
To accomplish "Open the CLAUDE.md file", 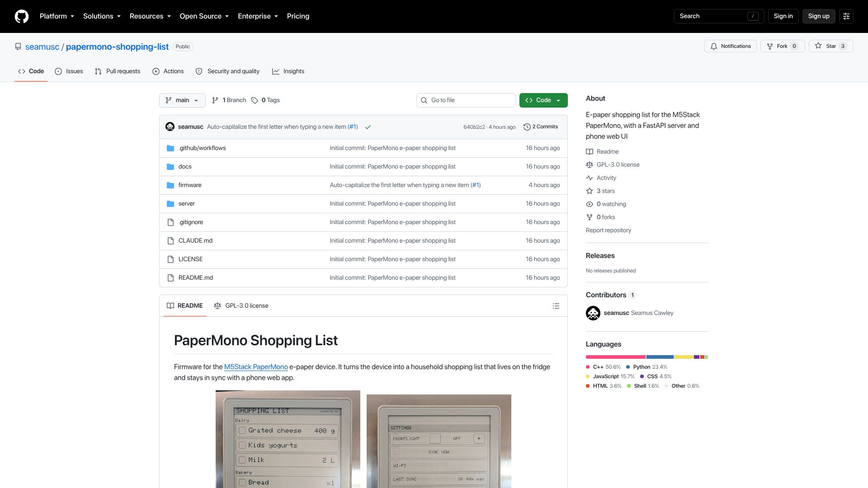I will tap(195, 241).
